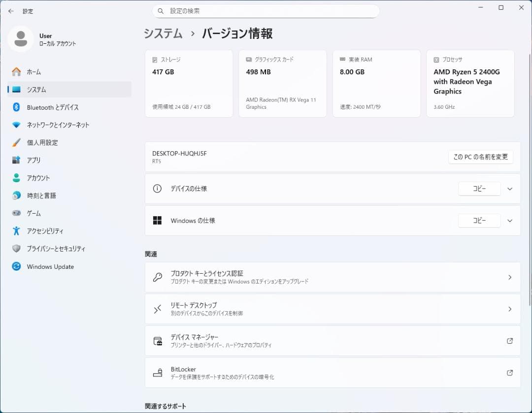Click the ゲーム controller icon

pyautogui.click(x=16, y=213)
